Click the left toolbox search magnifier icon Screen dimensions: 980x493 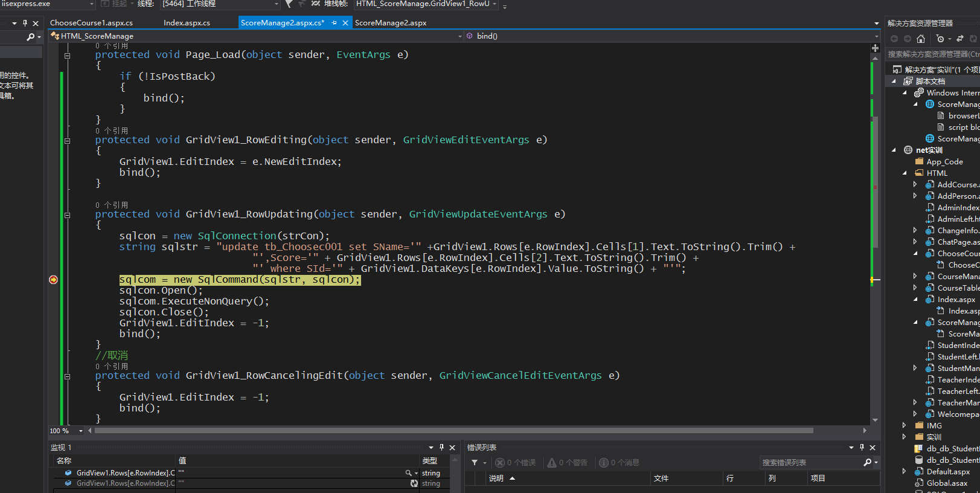(x=30, y=37)
